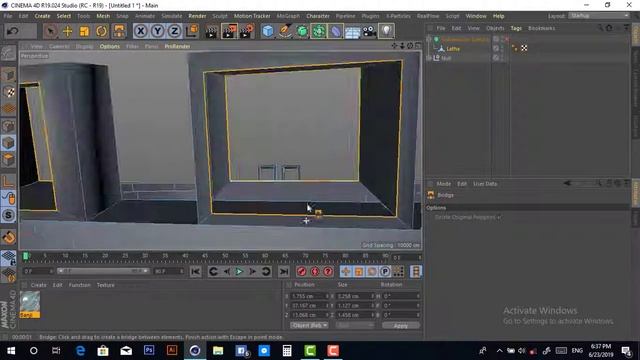Viewport: 640px width, 360px height.
Task: Select the Rotate tool
Action: [102, 31]
